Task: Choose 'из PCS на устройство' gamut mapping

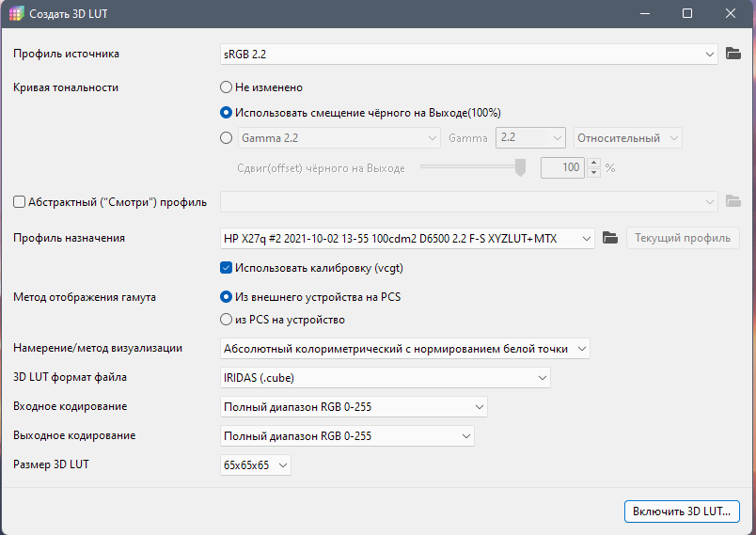Action: click(226, 319)
